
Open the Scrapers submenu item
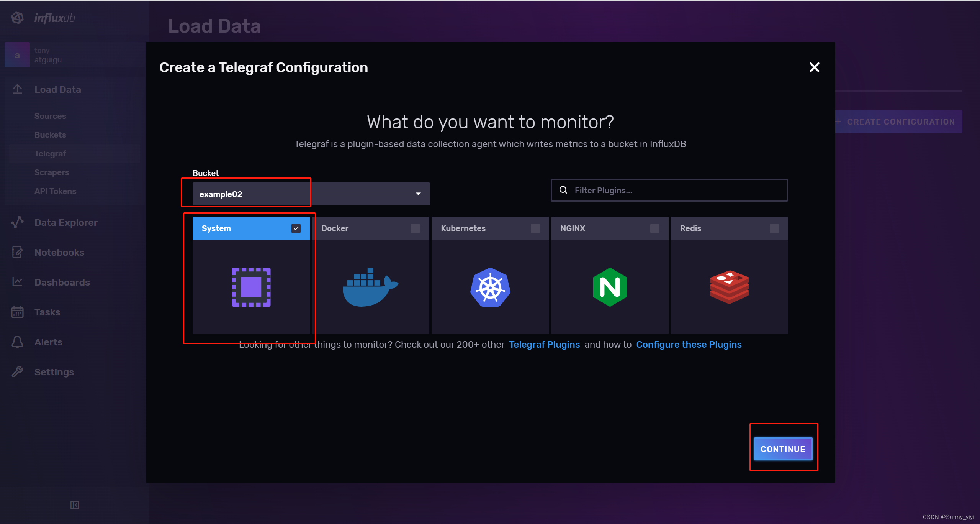[x=52, y=172]
